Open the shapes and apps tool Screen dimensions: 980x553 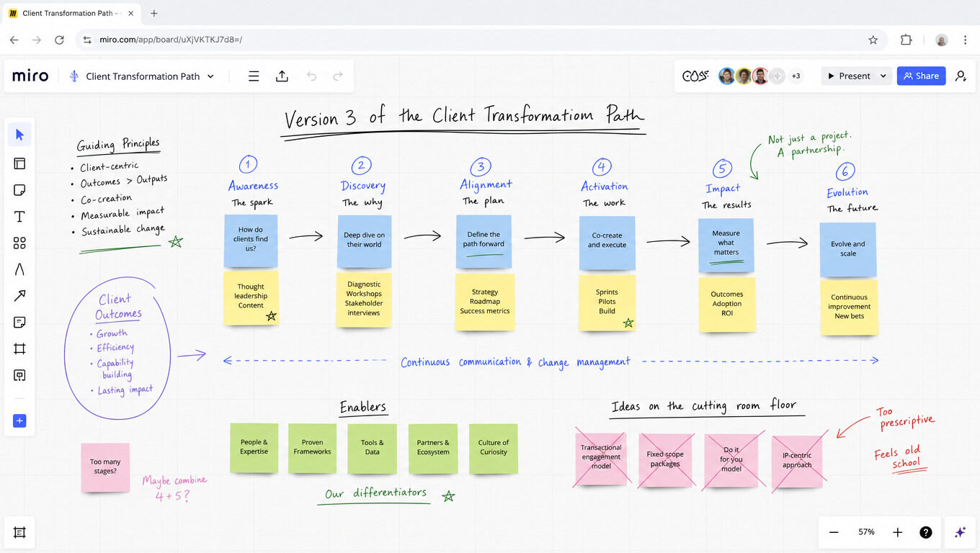pyautogui.click(x=19, y=243)
